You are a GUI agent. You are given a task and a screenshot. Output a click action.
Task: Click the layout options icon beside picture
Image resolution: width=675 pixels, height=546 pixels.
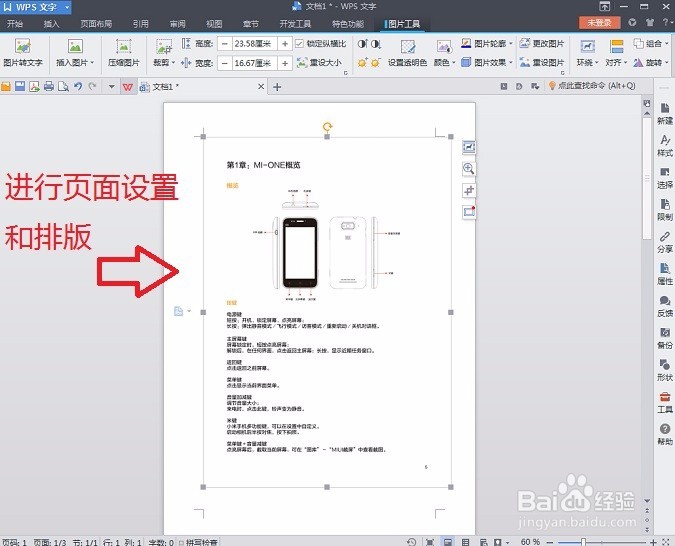(x=468, y=147)
